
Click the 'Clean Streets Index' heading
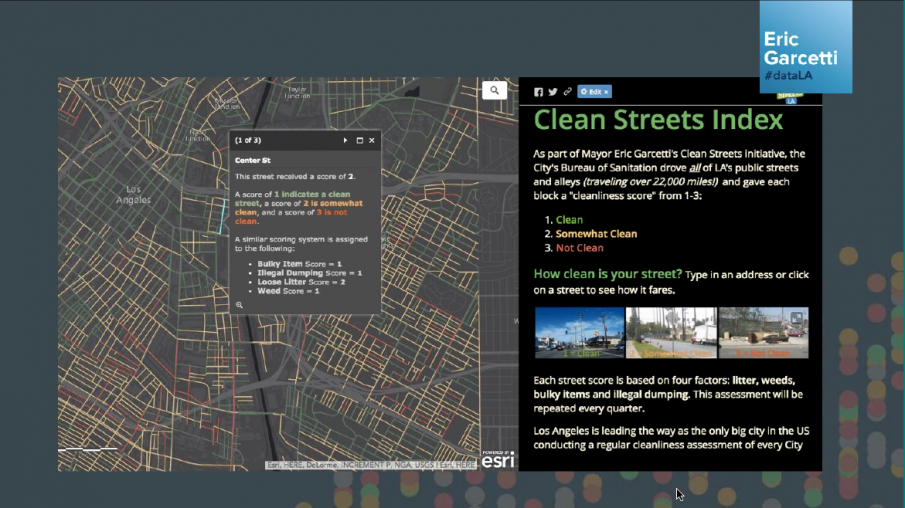tap(658, 120)
